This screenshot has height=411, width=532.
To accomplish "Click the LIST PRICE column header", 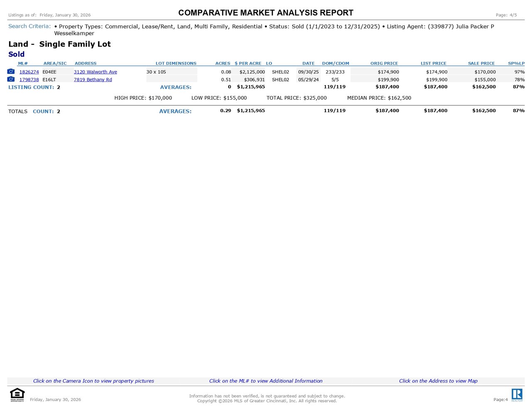I will [x=433, y=63].
